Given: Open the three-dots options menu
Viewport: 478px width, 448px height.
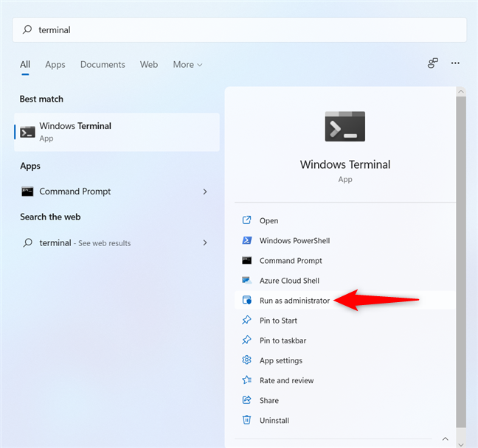Looking at the screenshot, I should (455, 63).
